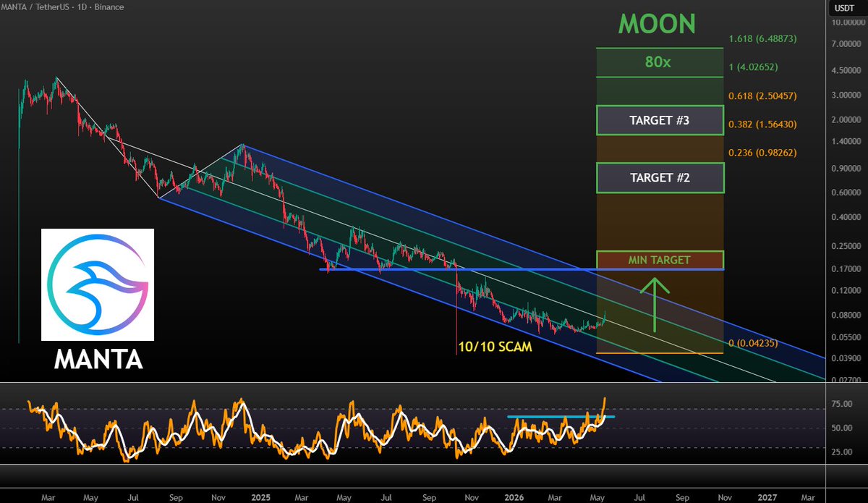Click the 0.17000 price axis label
The height and width of the screenshot is (503, 868).
point(846,269)
